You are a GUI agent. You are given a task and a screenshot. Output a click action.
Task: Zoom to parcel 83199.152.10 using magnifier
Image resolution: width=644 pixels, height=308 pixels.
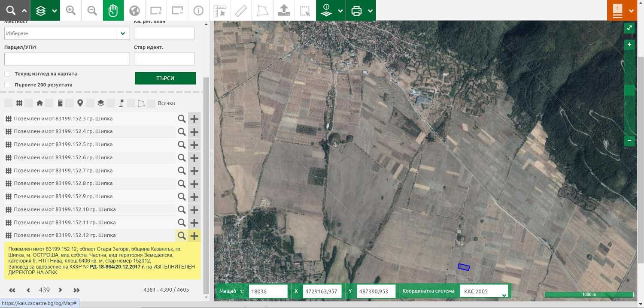(x=182, y=210)
